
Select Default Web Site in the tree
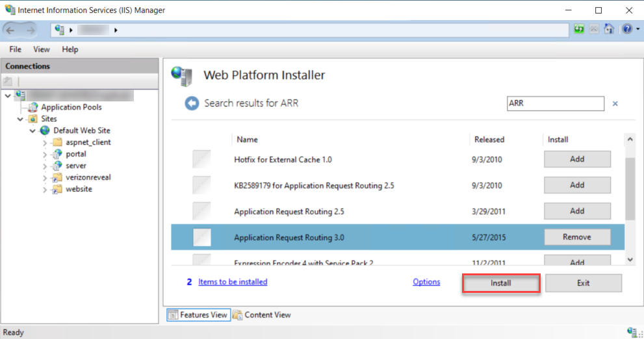[x=82, y=131]
